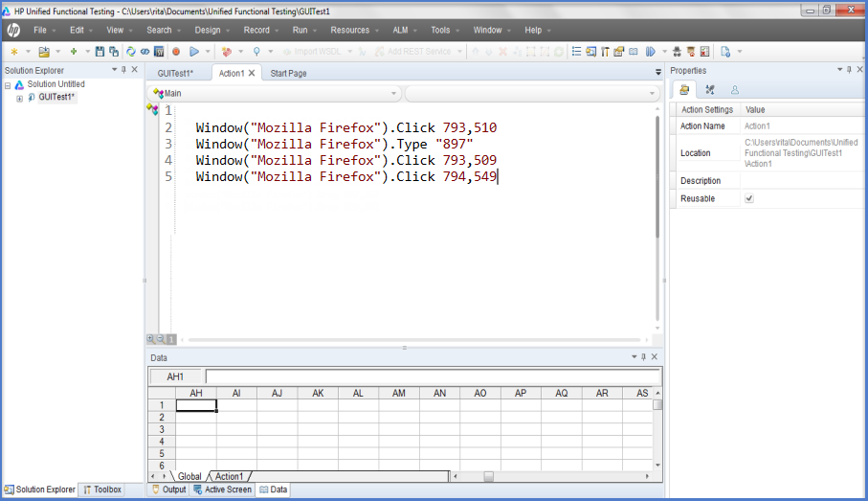Expand the GUITest1 tree node
Screen dimensions: 868x501
19,98
